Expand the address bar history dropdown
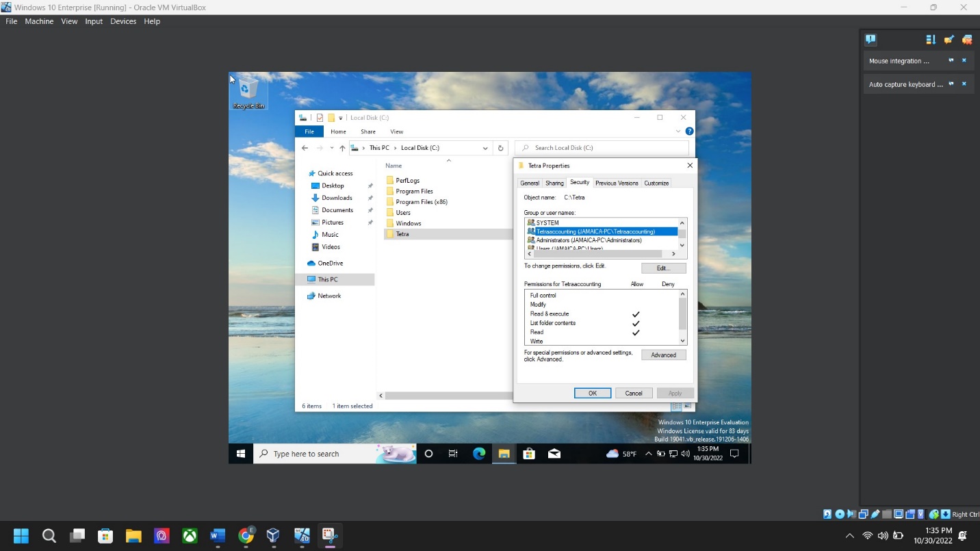 (x=485, y=148)
